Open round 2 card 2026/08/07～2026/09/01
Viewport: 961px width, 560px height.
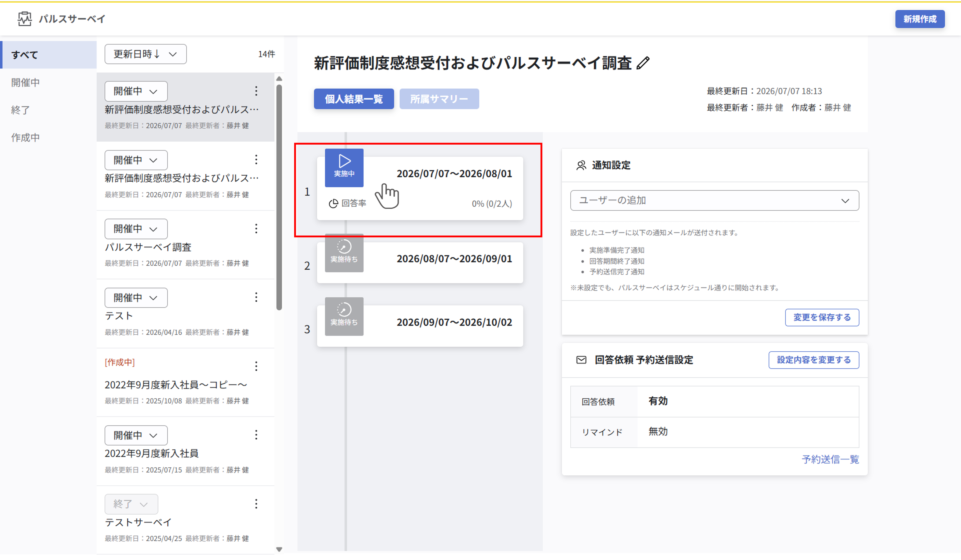coord(420,262)
